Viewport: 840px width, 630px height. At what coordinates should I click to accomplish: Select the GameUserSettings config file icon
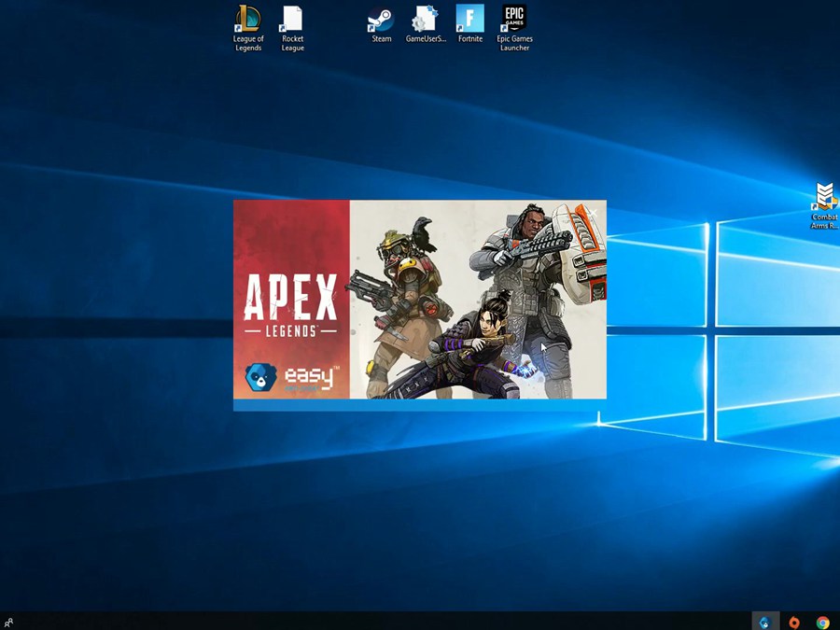(426, 24)
